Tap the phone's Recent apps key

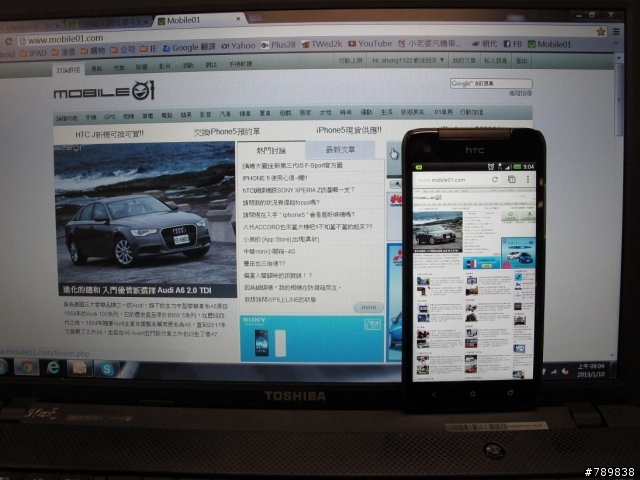click(x=510, y=393)
